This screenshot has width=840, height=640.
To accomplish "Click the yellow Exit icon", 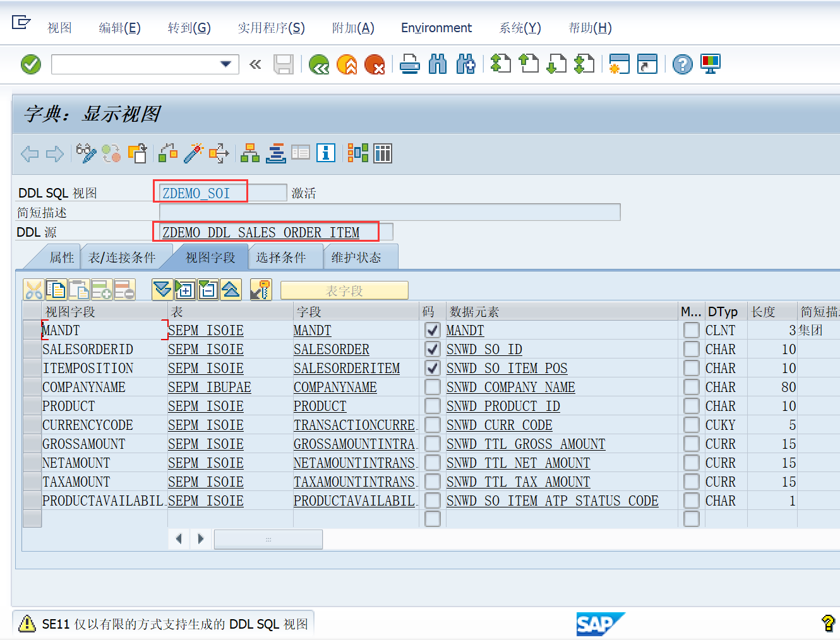I will [x=347, y=64].
